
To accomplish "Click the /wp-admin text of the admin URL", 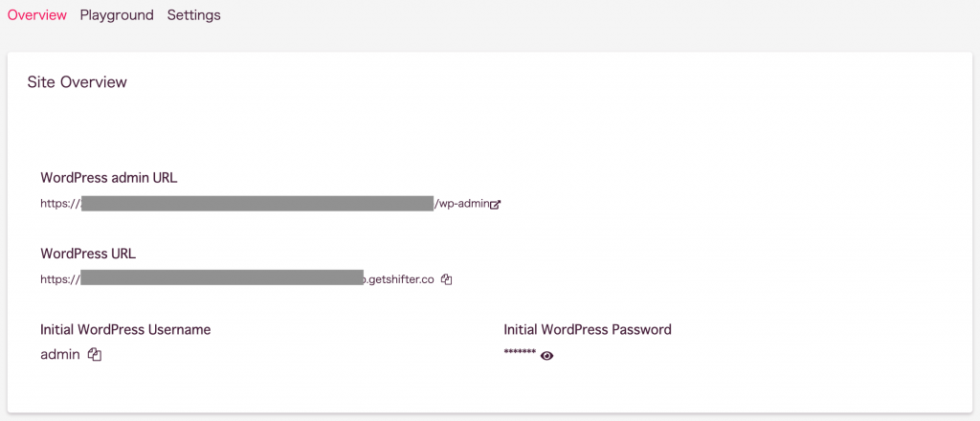I will 461,204.
